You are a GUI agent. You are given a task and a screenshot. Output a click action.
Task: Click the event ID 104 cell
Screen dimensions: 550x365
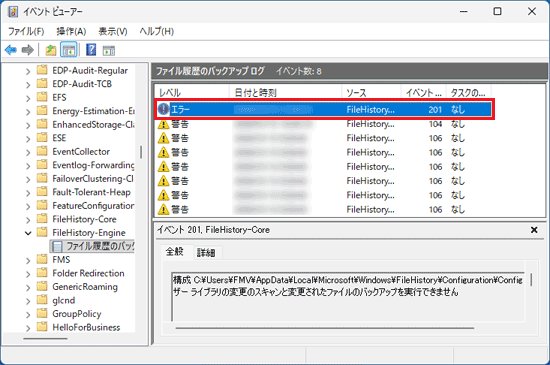(x=435, y=124)
